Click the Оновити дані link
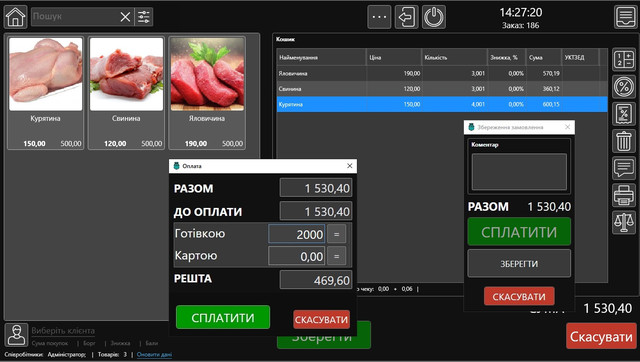The height and width of the screenshot is (362, 640). (x=154, y=354)
